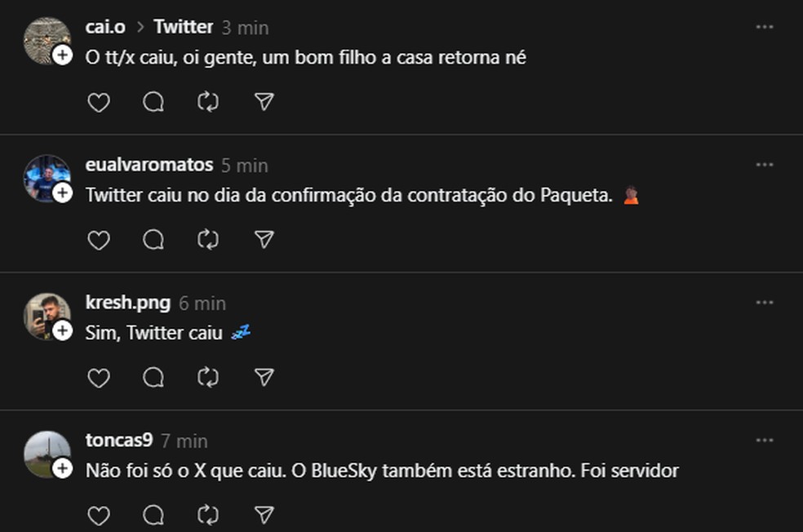
Task: Repost kresh.png's "Sim, Twitter caiu" post
Action: pos(207,378)
